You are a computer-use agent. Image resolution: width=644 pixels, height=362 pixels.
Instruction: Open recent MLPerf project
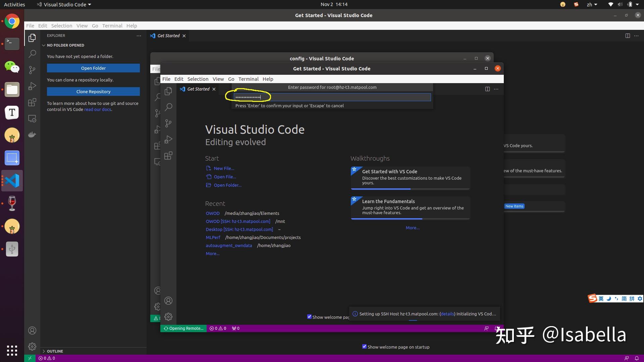pyautogui.click(x=213, y=238)
